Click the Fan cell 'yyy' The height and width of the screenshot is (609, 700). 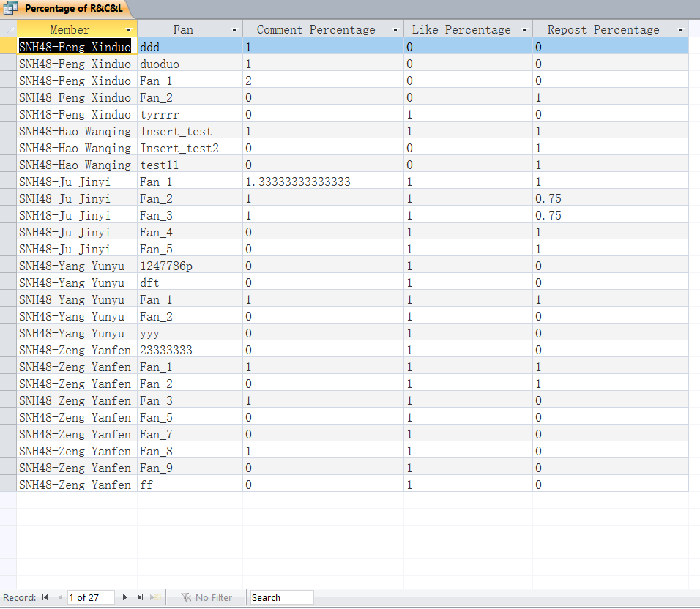[190, 333]
